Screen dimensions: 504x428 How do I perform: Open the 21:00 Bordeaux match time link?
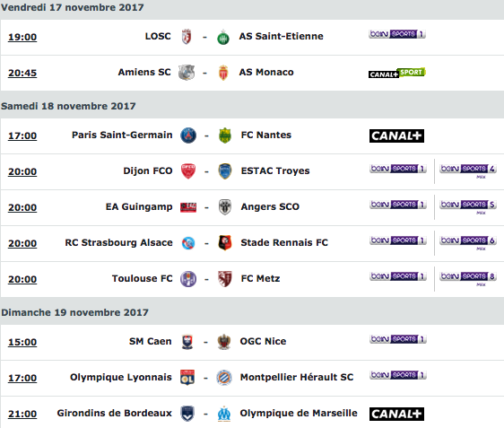coord(22,414)
